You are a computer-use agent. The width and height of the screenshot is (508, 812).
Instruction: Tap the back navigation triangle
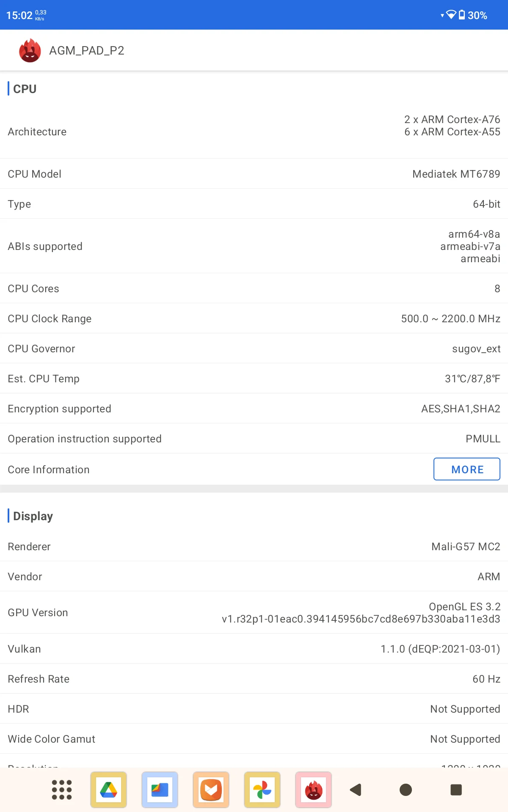[356, 790]
